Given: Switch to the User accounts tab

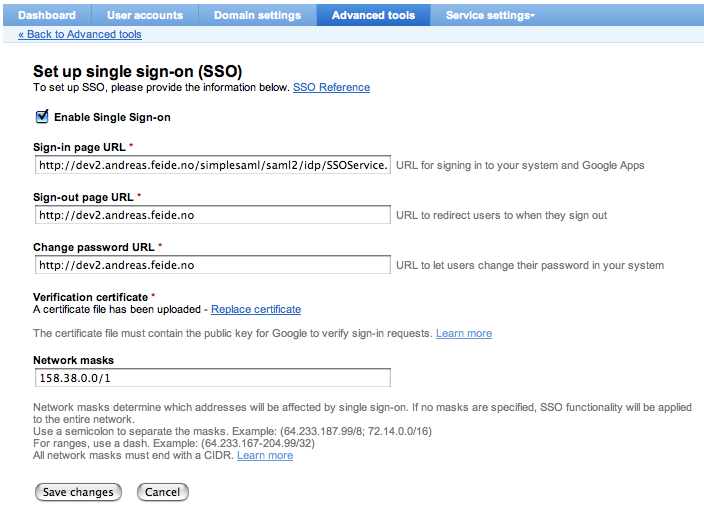Looking at the screenshot, I should coord(145,15).
